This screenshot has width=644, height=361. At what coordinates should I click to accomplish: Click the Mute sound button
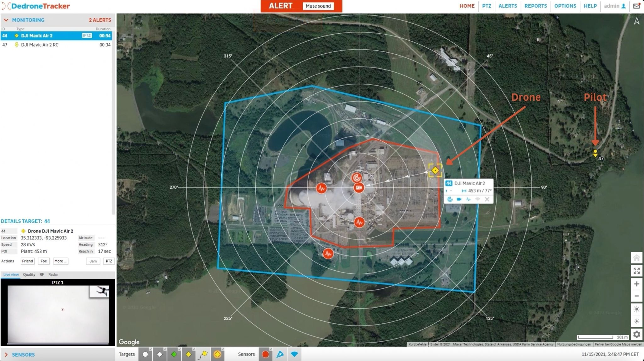(318, 6)
